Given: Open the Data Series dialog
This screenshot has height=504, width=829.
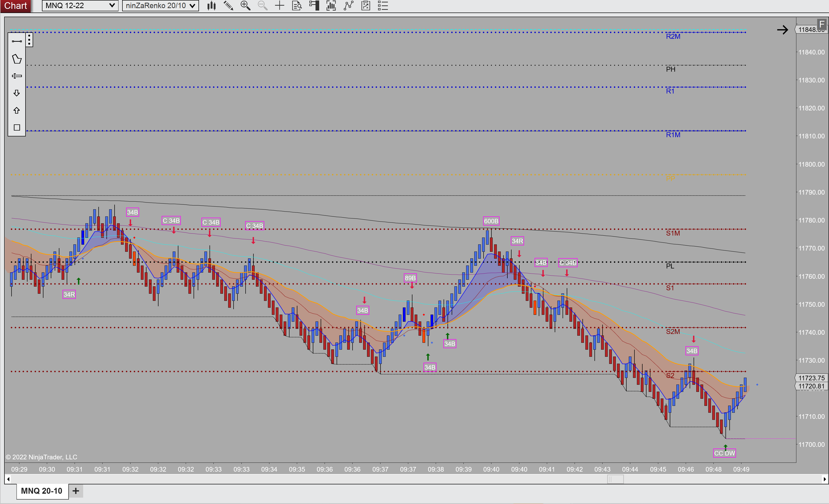Looking at the screenshot, I should point(331,6).
